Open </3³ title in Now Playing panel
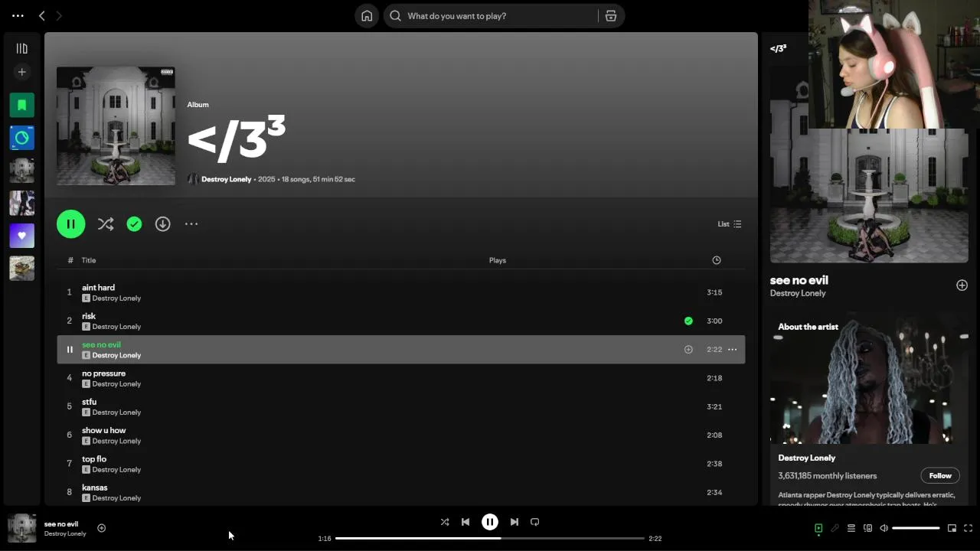980x551 pixels. tap(778, 48)
